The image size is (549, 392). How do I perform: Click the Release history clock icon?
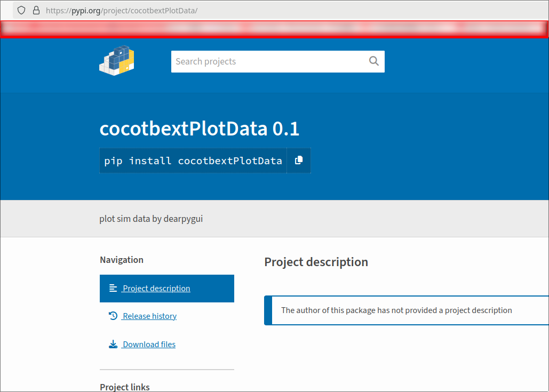tap(113, 316)
